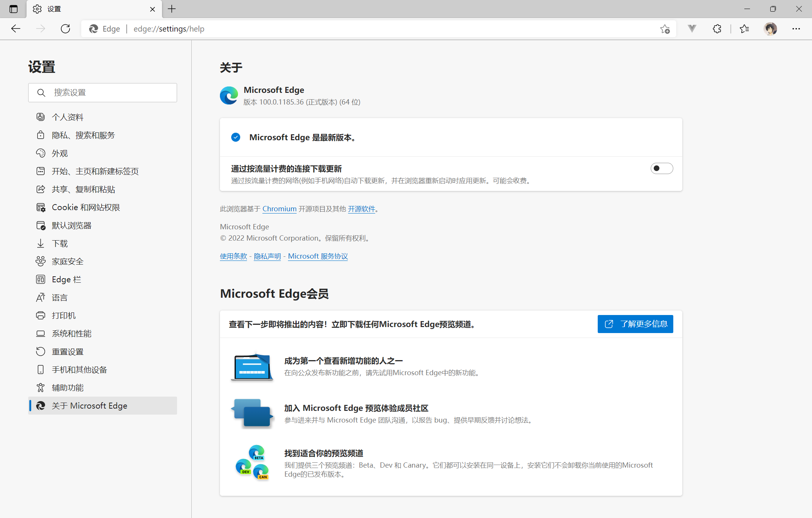The image size is (812, 518).
Task: Toggle vertical tabs layout icon
Action: pos(14,9)
